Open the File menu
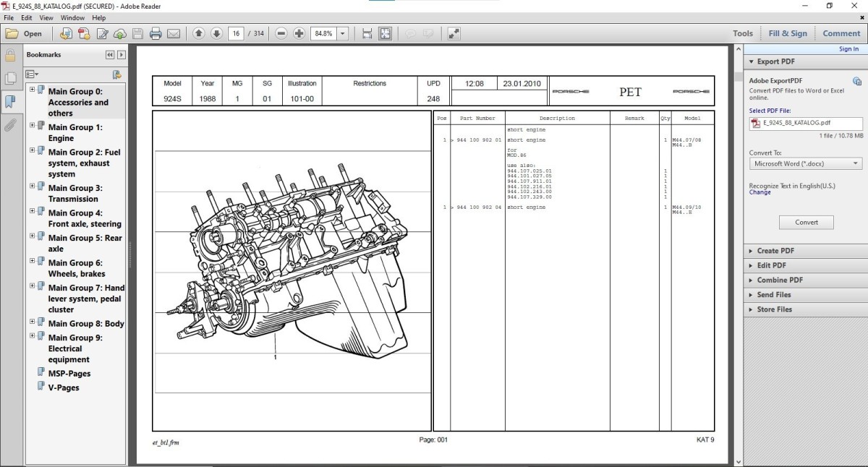868x467 pixels. click(x=8, y=17)
